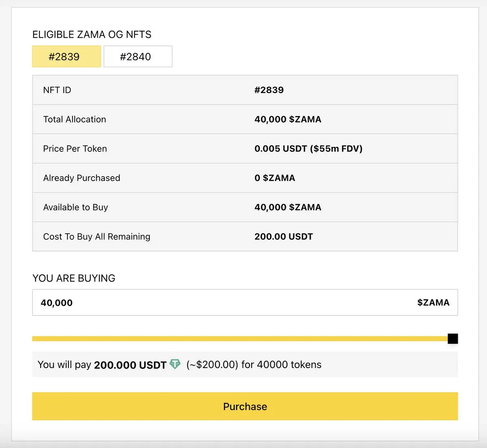Click the ELIGIBLE ZAMA OG NFTS heading

pos(92,34)
